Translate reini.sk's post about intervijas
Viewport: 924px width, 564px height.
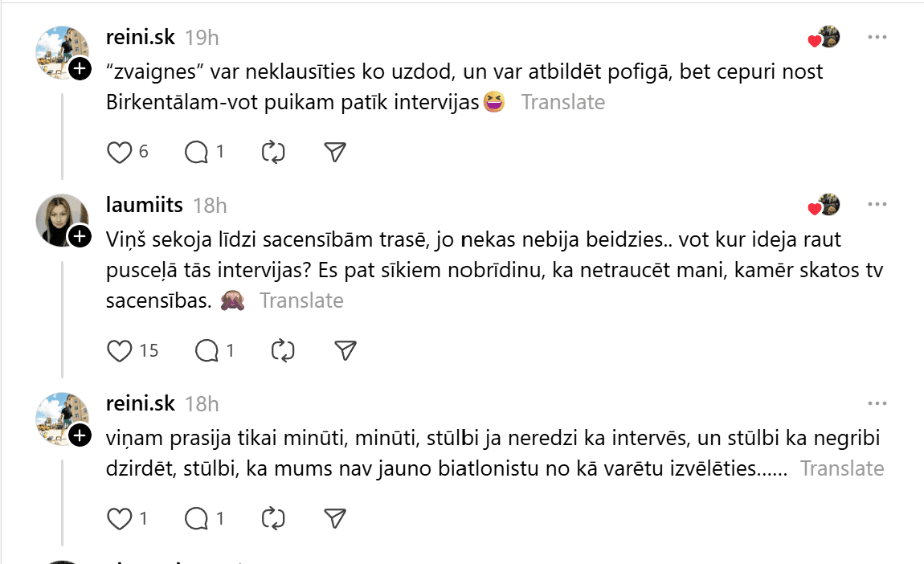click(562, 102)
